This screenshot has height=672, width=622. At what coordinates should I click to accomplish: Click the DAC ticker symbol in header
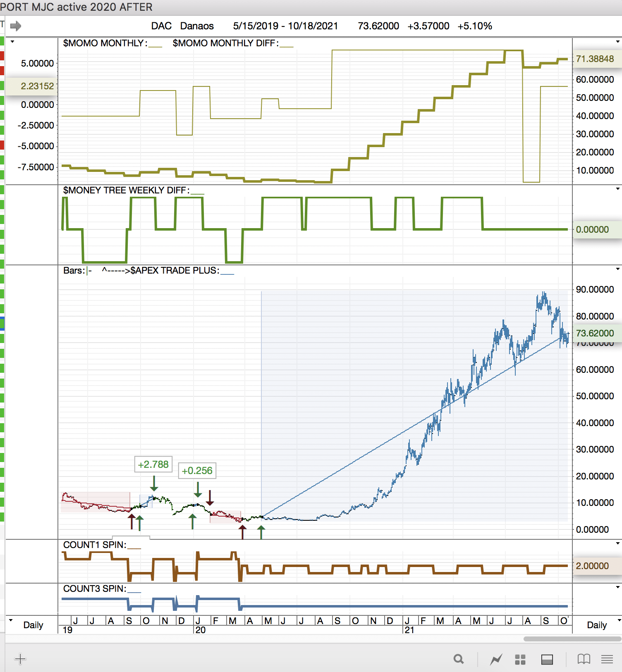[x=161, y=26]
